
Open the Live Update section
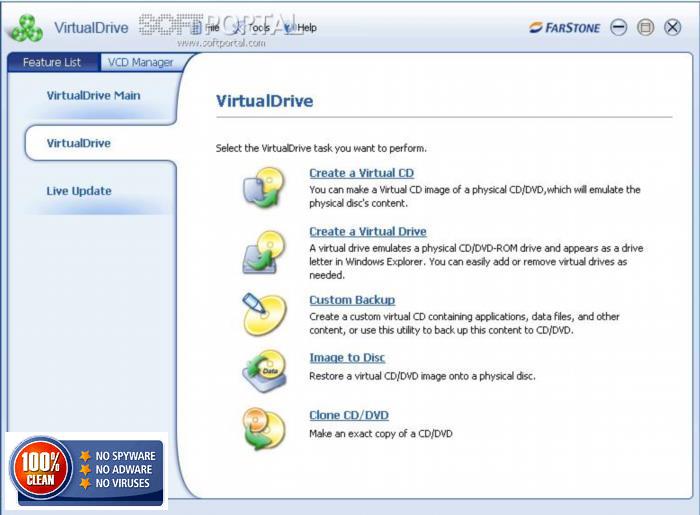79,191
